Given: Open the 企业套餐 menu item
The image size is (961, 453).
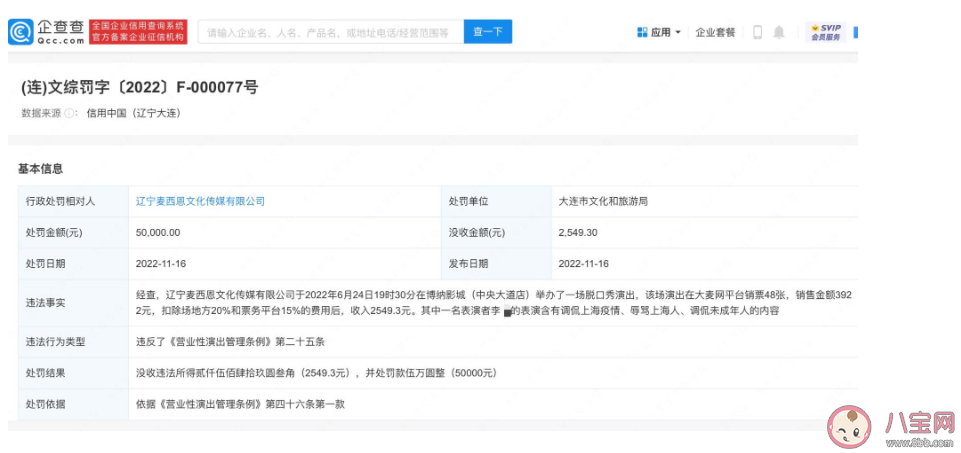Looking at the screenshot, I should point(715,32).
